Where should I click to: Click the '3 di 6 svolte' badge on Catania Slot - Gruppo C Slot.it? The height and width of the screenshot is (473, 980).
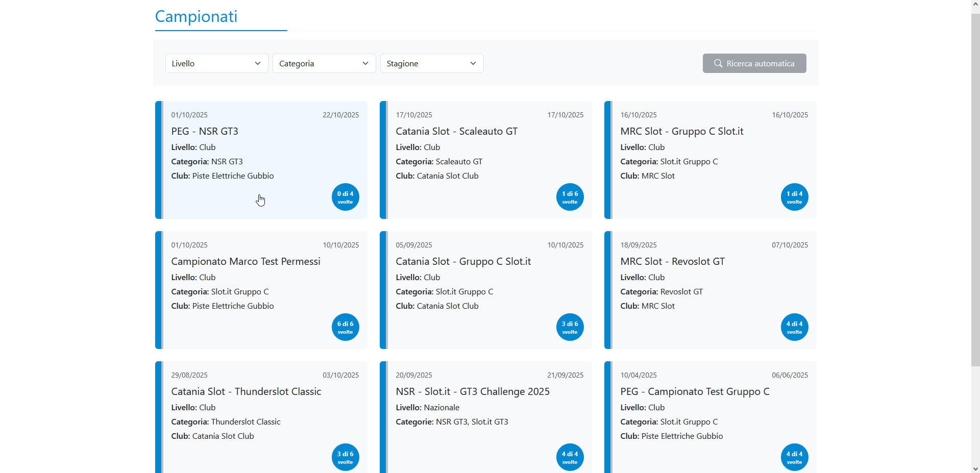[x=570, y=327]
